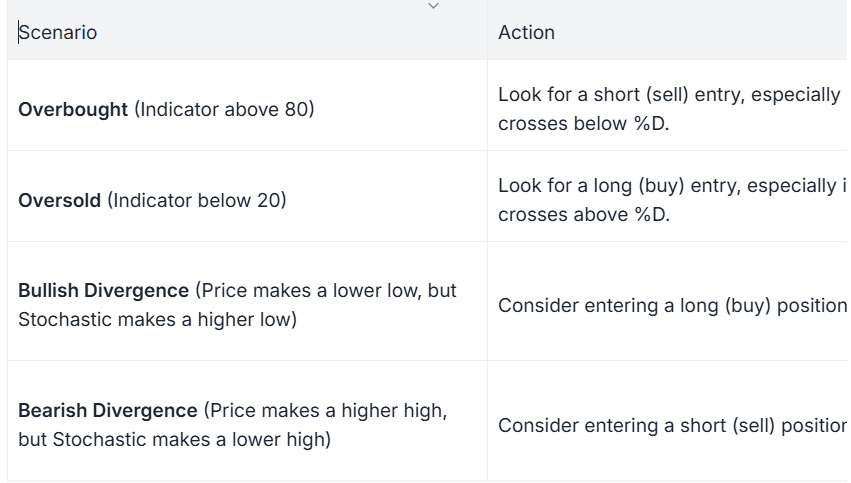Click the bold Bullish Divergence label
This screenshot has height=483, width=851.
[103, 291]
